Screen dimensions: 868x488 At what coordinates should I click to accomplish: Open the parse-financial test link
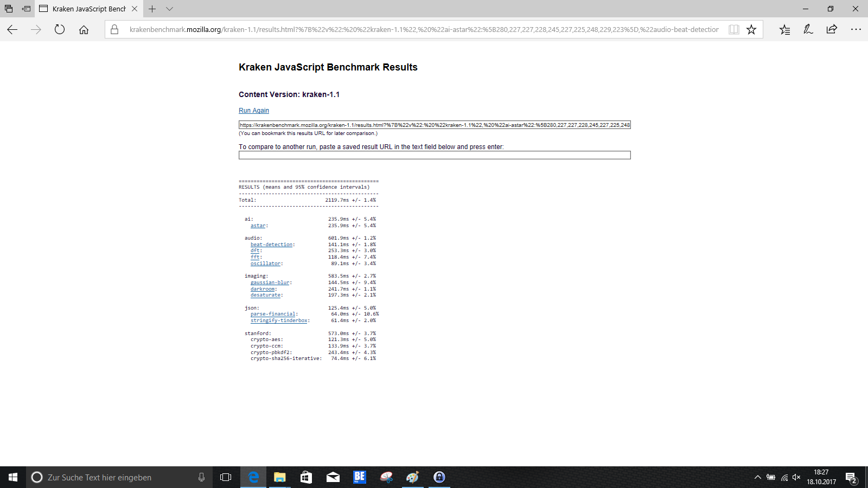tap(273, 314)
